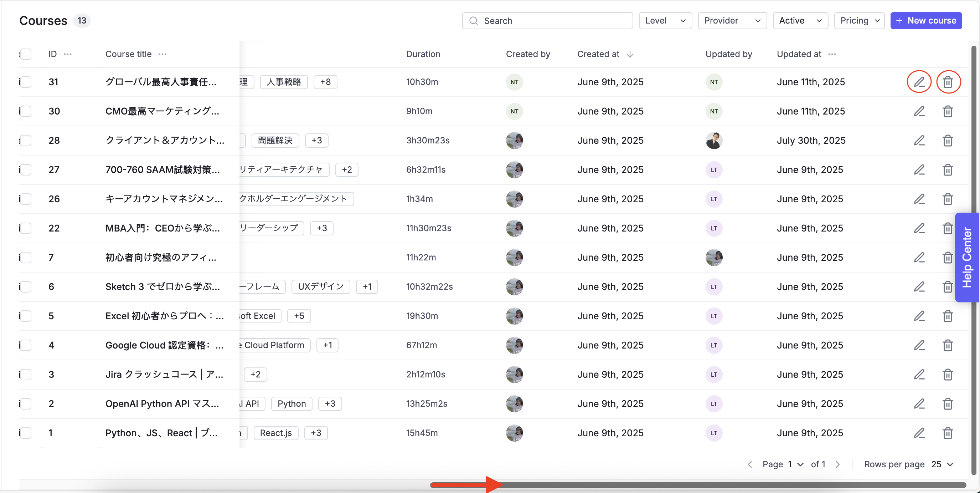Click trash delete icon for course 31
Viewport: 980px width, 493px height.
(947, 82)
